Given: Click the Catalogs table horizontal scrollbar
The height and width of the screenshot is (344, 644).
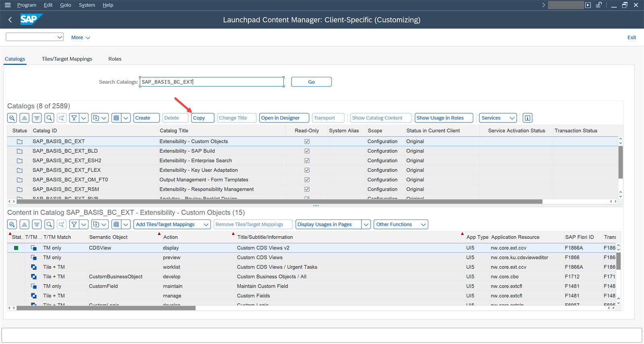Looking at the screenshot, I should [279, 201].
